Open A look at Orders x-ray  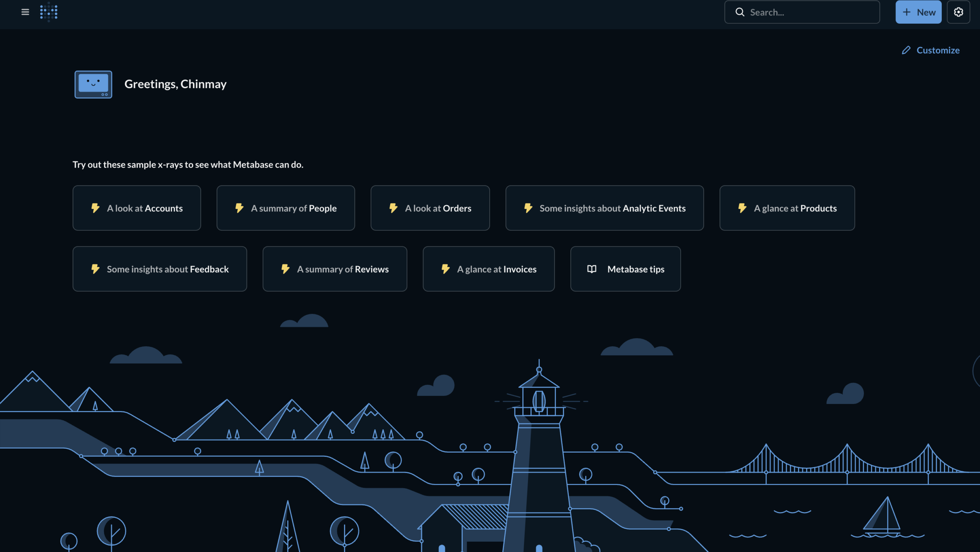pyautogui.click(x=430, y=208)
